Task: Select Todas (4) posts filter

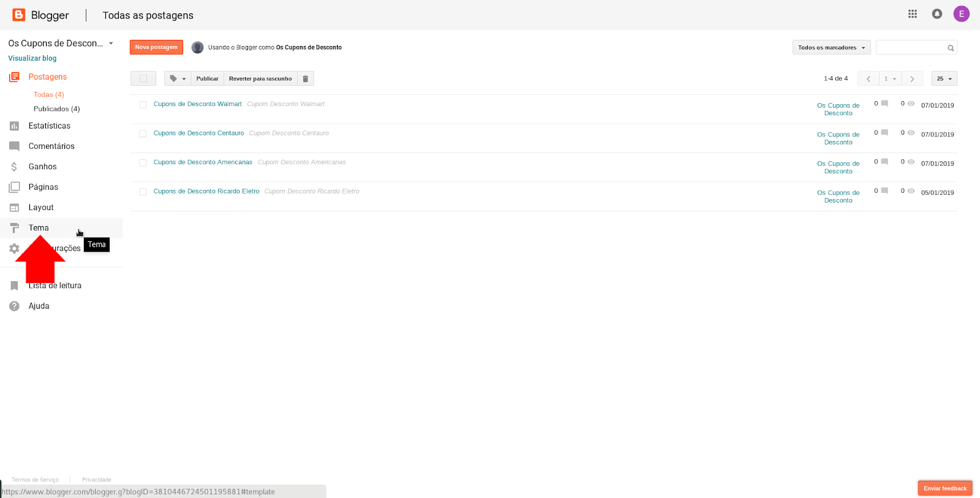Action: 49,94
